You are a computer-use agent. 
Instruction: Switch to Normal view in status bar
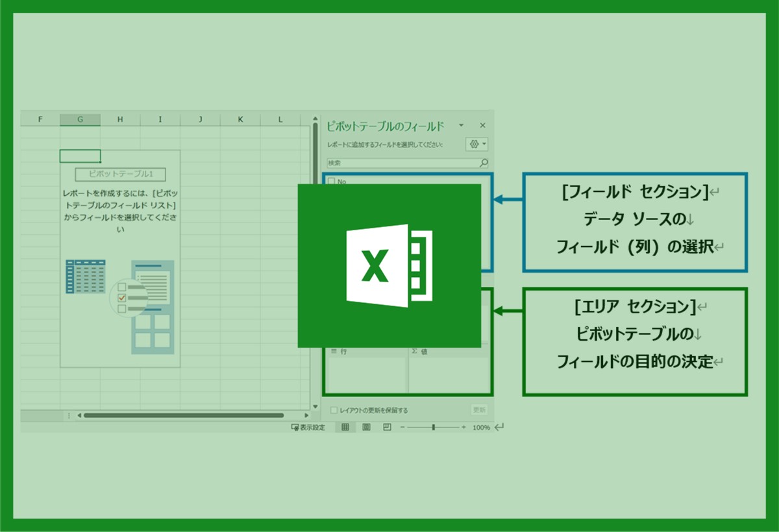[x=345, y=428]
